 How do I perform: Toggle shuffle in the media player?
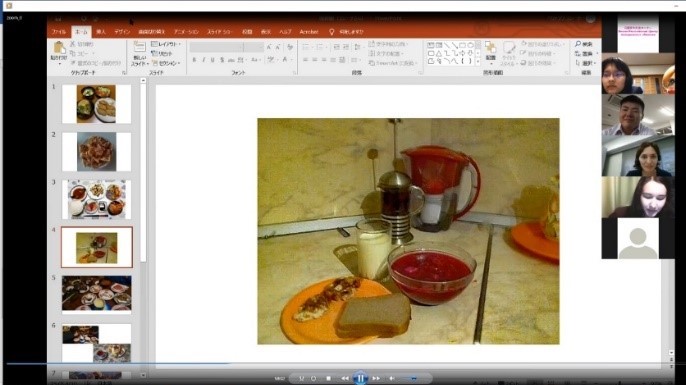coord(301,378)
